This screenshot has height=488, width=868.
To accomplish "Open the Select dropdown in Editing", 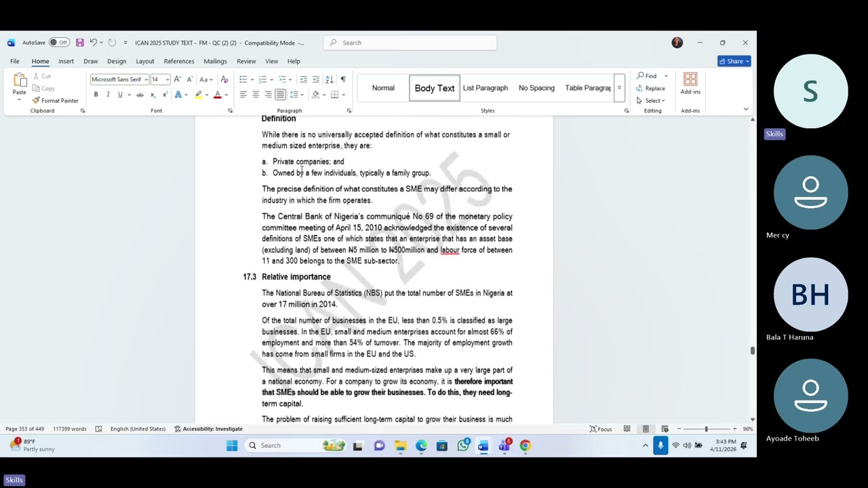I will pyautogui.click(x=650, y=100).
